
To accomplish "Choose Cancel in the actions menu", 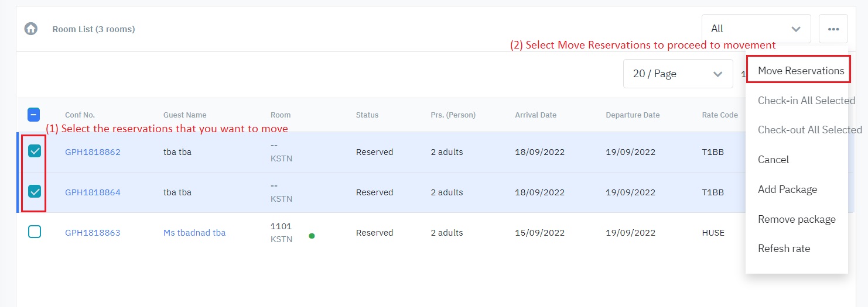I will pyautogui.click(x=773, y=160).
